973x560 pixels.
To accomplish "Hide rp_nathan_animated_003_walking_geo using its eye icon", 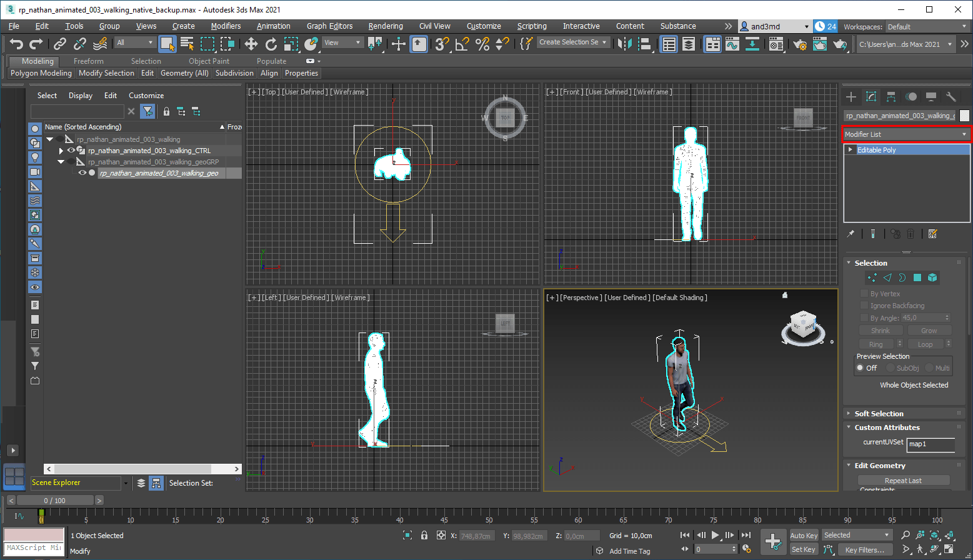I will click(82, 173).
